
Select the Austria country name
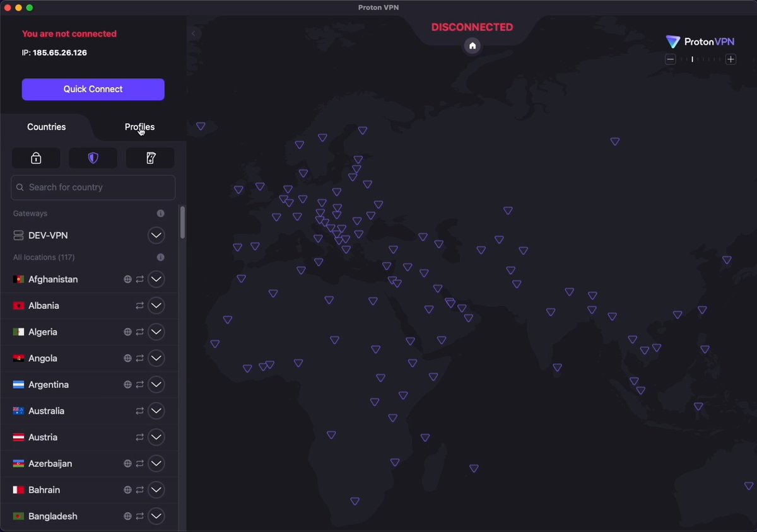43,437
